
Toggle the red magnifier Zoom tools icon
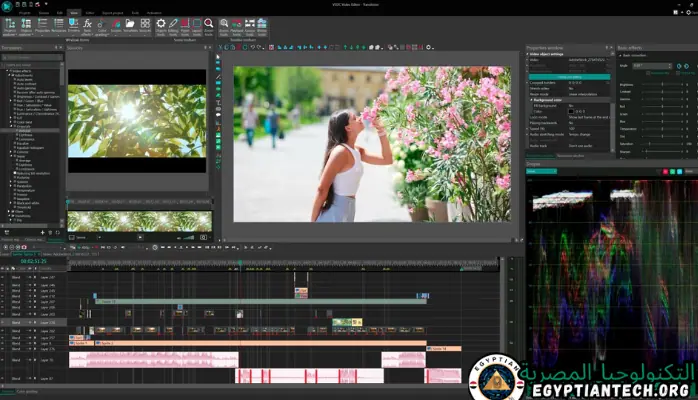click(208, 27)
